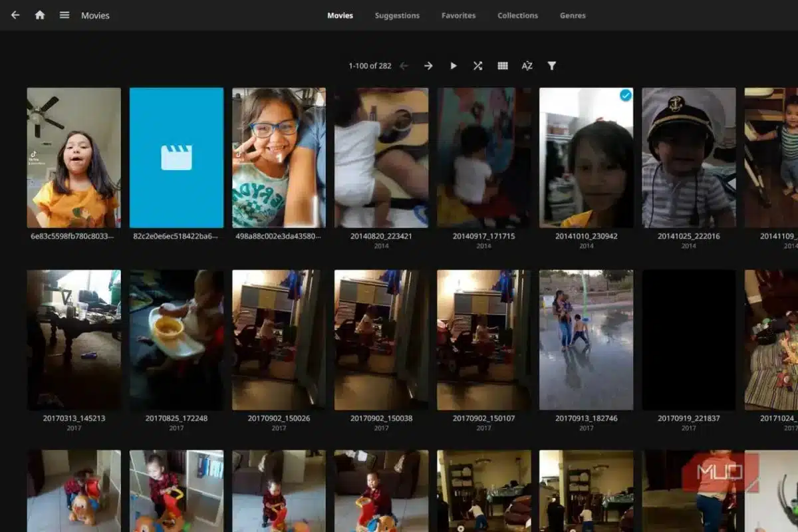Toggle the checkmark on 20141010_230942
Viewport: 798px width, 532px height.
click(x=625, y=96)
